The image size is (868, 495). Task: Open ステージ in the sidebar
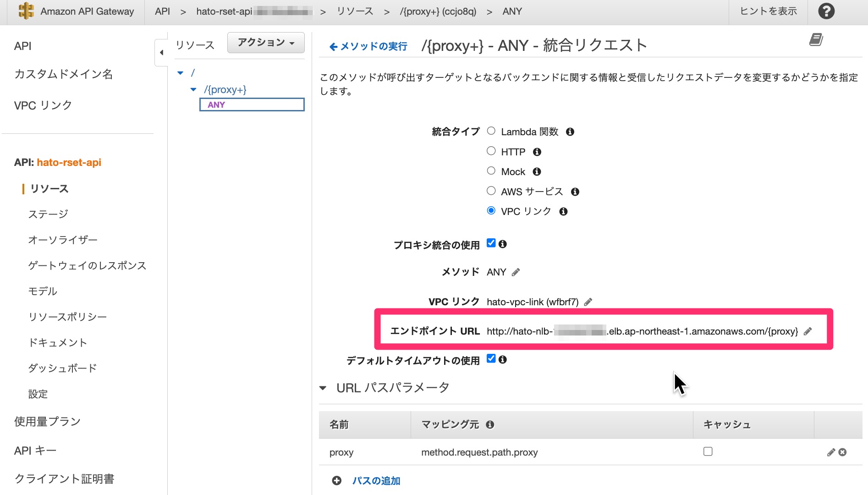pos(48,214)
